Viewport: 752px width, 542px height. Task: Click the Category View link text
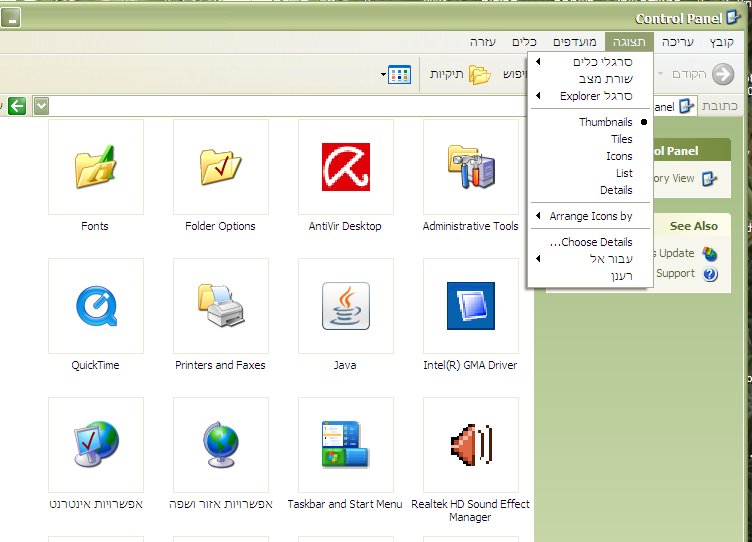[673, 179]
